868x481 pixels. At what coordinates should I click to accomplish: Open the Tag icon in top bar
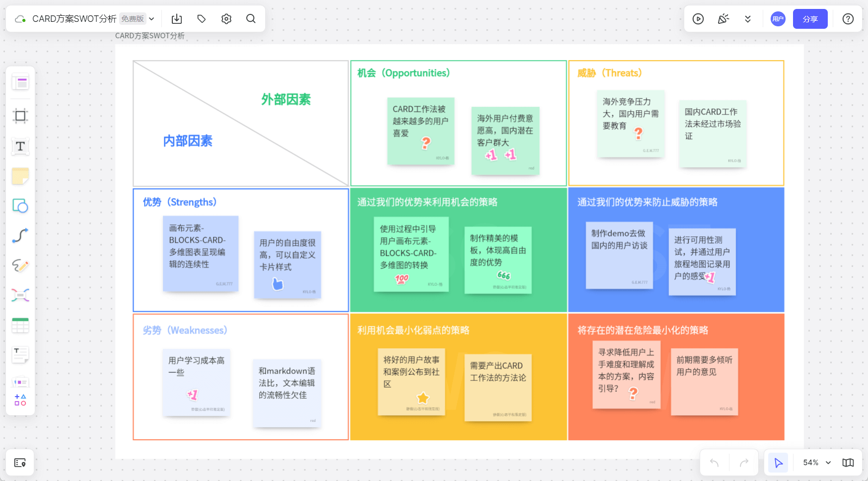(x=202, y=19)
